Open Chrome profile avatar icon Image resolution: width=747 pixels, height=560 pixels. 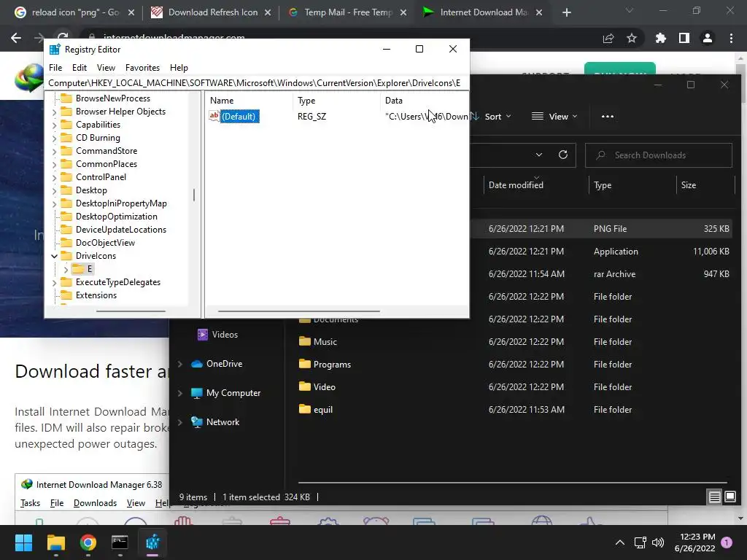(708, 38)
